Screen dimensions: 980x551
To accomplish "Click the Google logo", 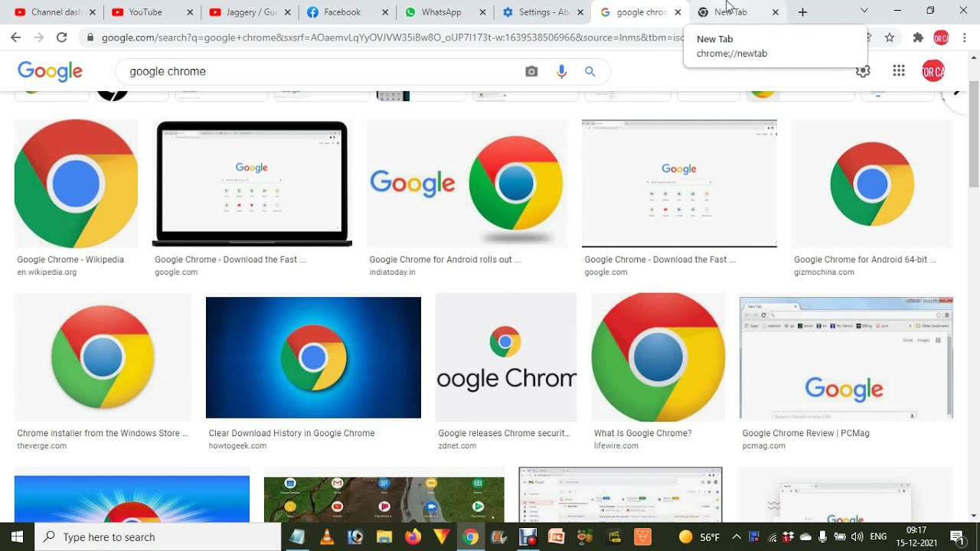I will coord(50,71).
